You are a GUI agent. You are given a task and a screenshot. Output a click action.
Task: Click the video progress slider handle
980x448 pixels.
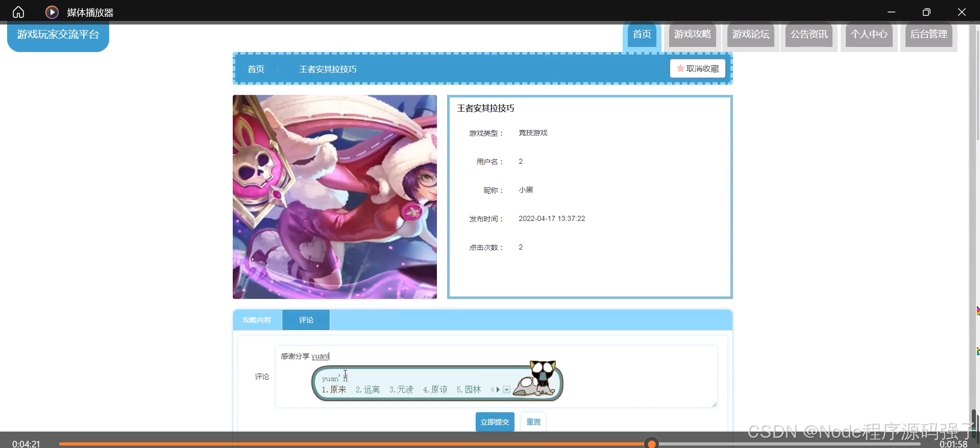[x=651, y=443]
